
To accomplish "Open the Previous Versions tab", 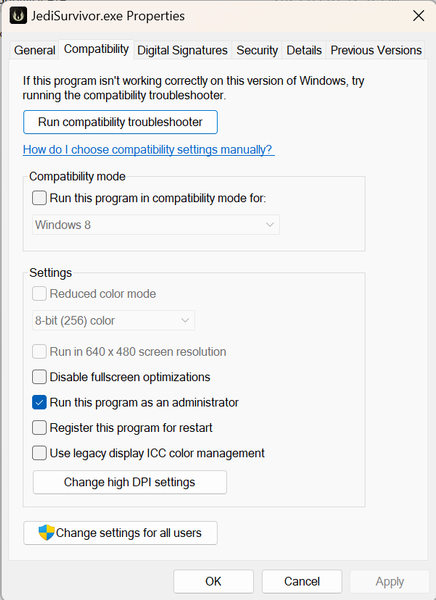I will click(376, 50).
